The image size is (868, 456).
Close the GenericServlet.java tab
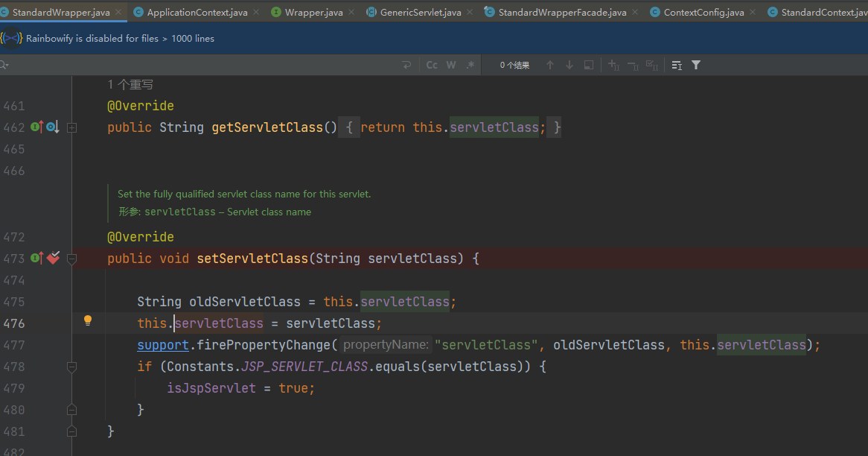pyautogui.click(x=470, y=12)
